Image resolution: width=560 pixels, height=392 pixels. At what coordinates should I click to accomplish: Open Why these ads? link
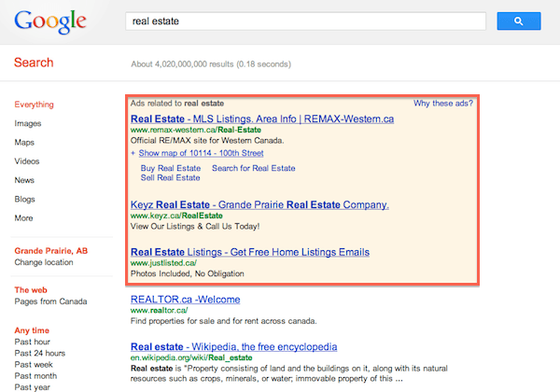(x=444, y=103)
